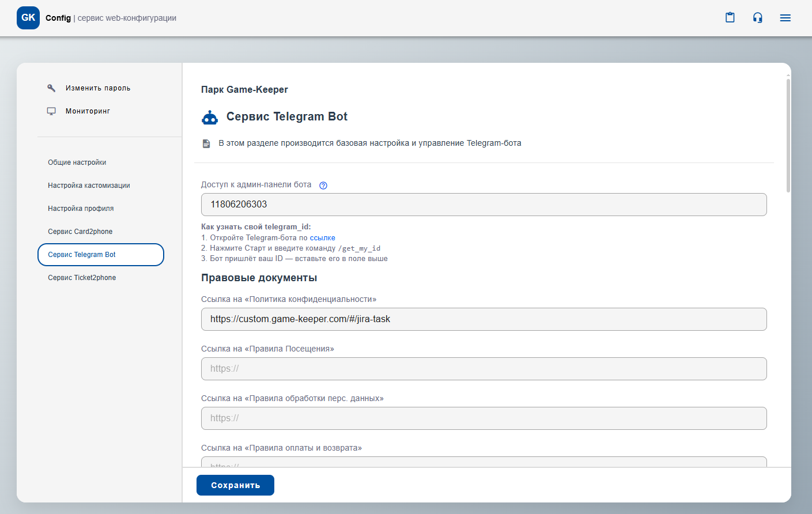Screen dimensions: 812x514
Task: Click Ссылка на «Правила оплаты и возврата» label
Action: (x=281, y=448)
